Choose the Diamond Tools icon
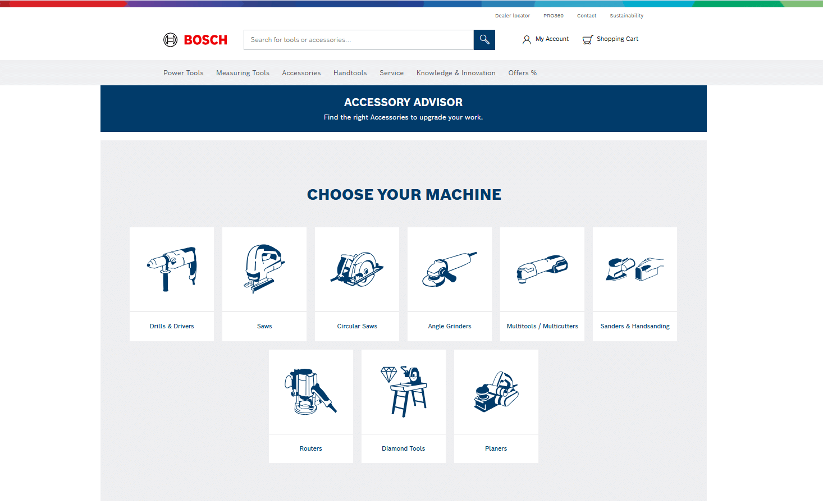This screenshot has height=504, width=823. click(404, 392)
